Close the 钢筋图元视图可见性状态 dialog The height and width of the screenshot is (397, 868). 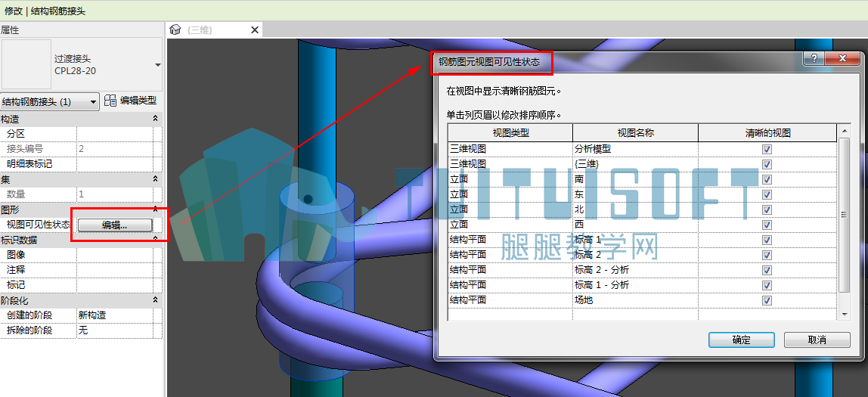pos(842,59)
